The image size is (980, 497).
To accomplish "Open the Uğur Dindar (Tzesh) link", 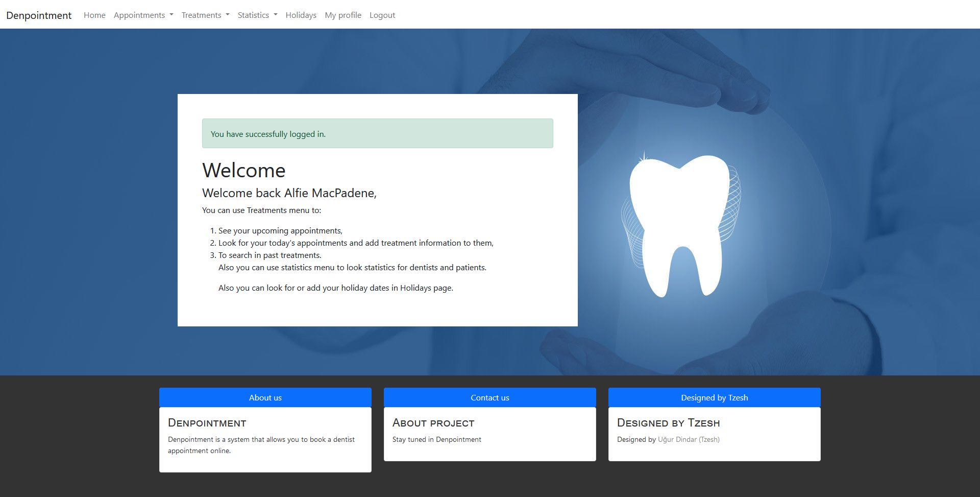I will click(689, 439).
